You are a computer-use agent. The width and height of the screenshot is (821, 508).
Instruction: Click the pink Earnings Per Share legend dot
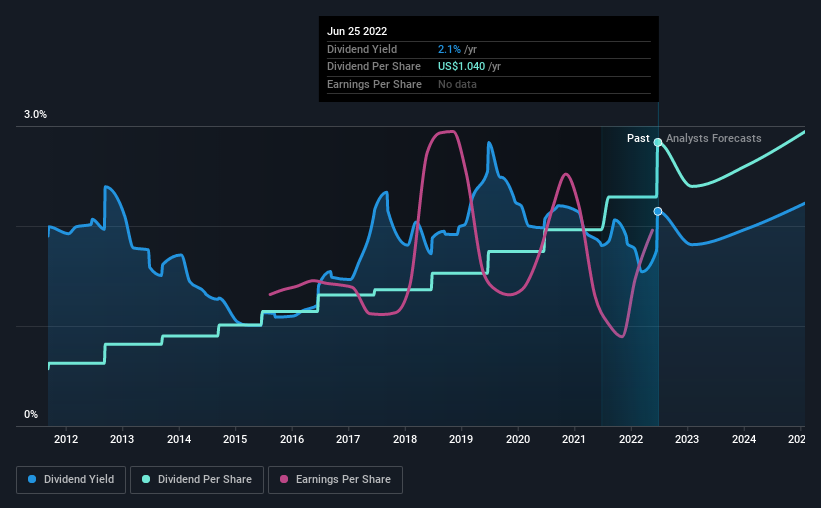(x=284, y=479)
